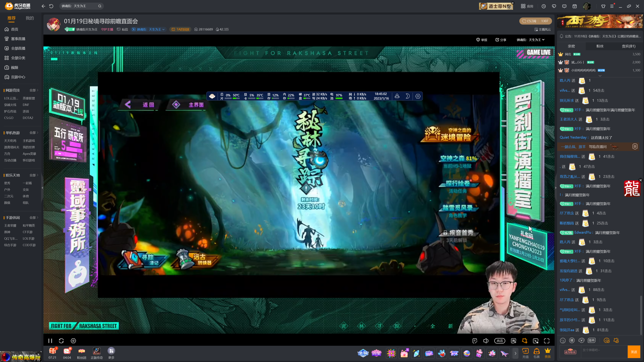Open TA的回放 replays
This screenshot has width=644, height=362.
pyautogui.click(x=180, y=29)
